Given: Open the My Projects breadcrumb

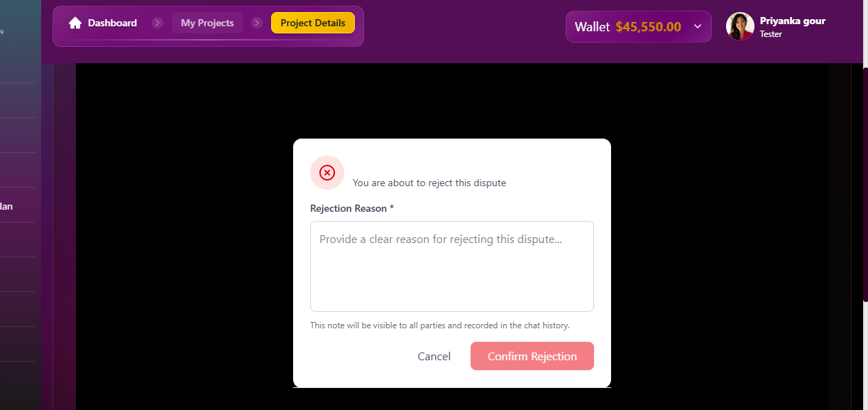Looking at the screenshot, I should tap(207, 23).
